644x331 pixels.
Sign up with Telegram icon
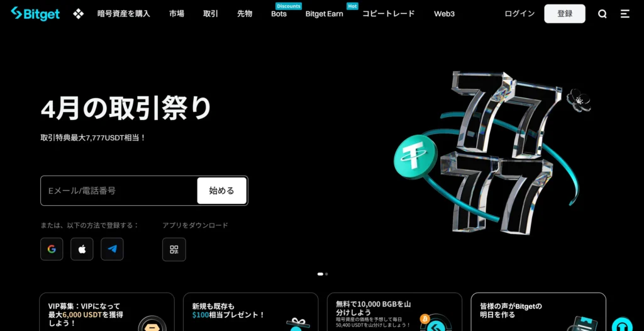(112, 249)
